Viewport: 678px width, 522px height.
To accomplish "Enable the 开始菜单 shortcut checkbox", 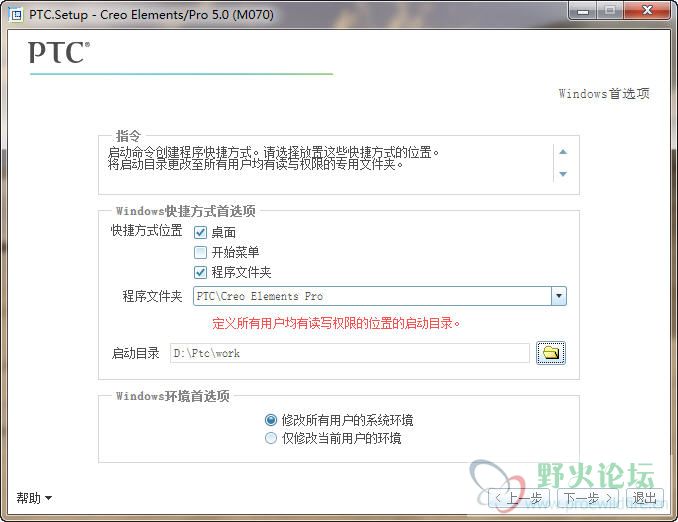I will coord(200,252).
